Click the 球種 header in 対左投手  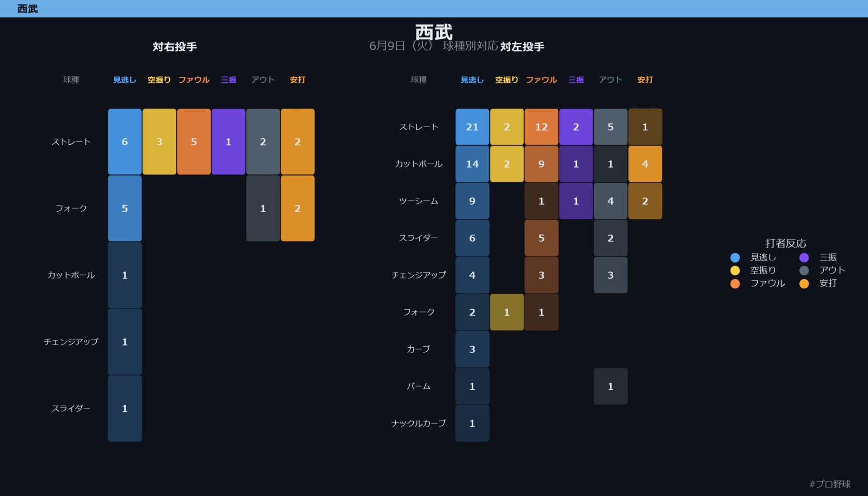click(419, 80)
